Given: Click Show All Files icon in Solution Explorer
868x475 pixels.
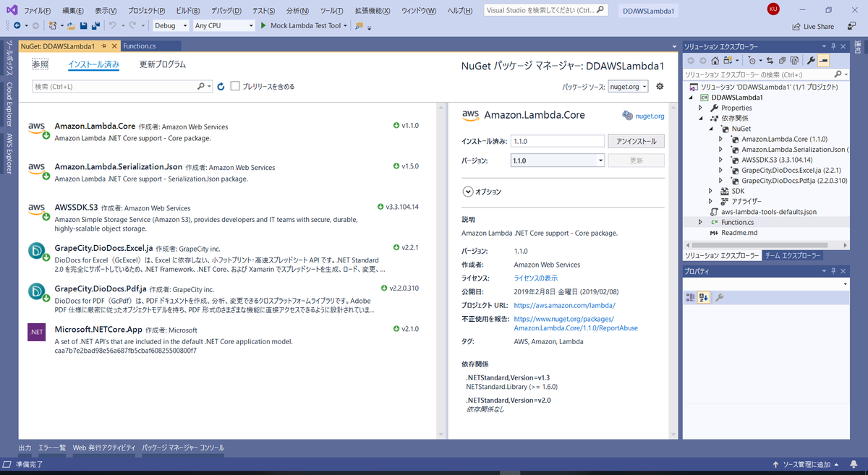Looking at the screenshot, I should tap(794, 61).
